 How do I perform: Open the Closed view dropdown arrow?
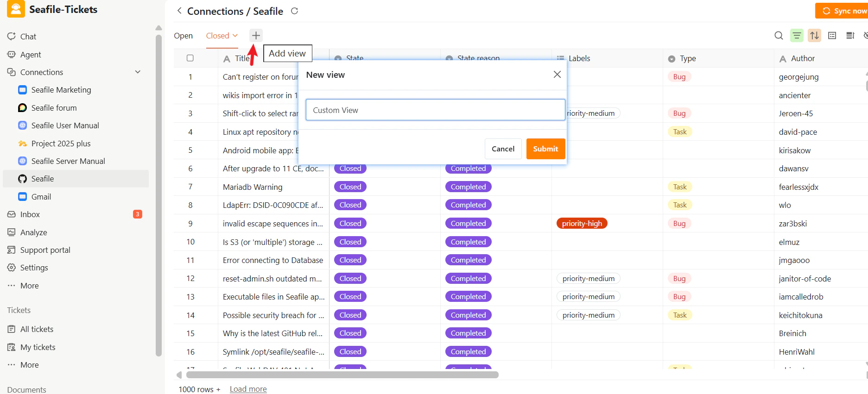235,36
